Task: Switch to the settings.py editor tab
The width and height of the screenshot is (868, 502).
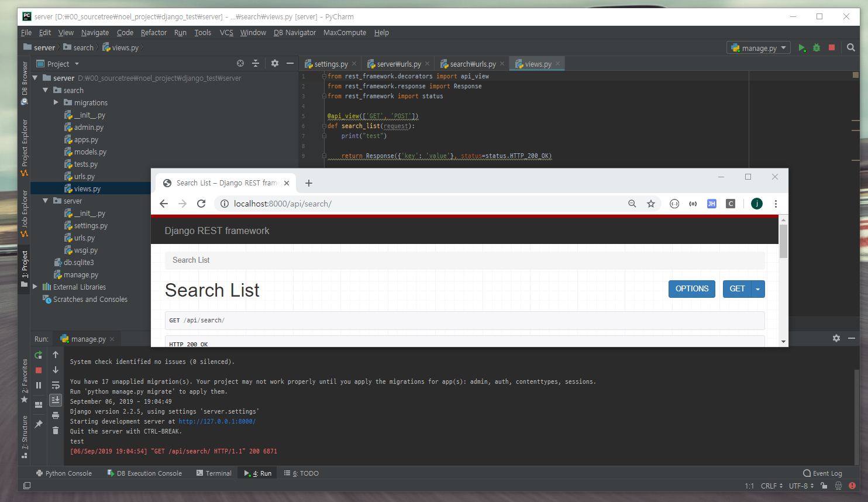Action: (330, 64)
